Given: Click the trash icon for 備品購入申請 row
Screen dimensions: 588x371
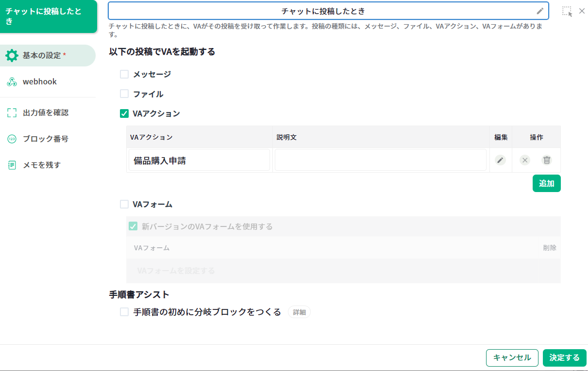Looking at the screenshot, I should [547, 160].
